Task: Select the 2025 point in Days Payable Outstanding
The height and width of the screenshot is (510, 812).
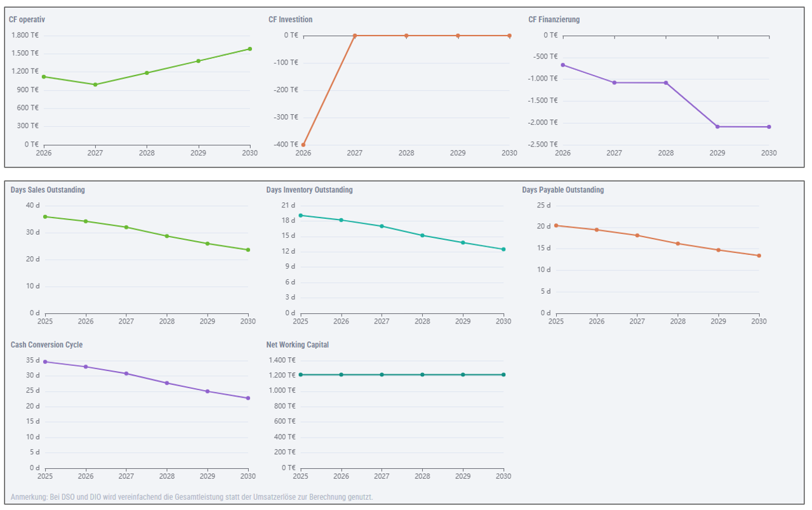Action: click(x=556, y=225)
